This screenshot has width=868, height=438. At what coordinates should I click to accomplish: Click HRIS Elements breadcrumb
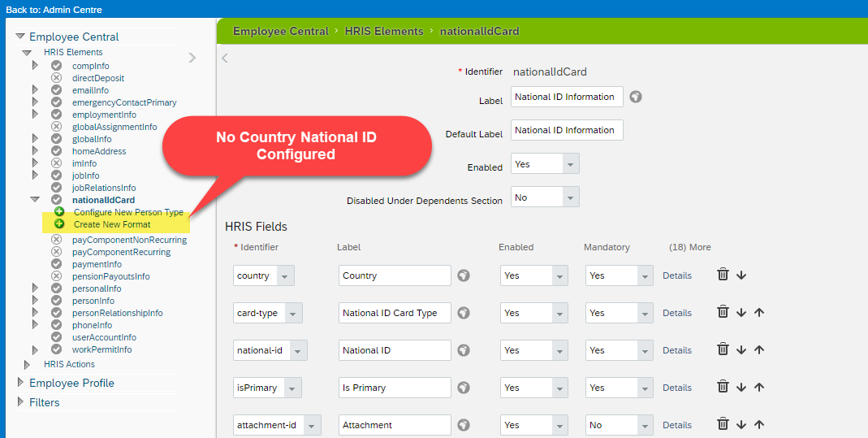384,31
